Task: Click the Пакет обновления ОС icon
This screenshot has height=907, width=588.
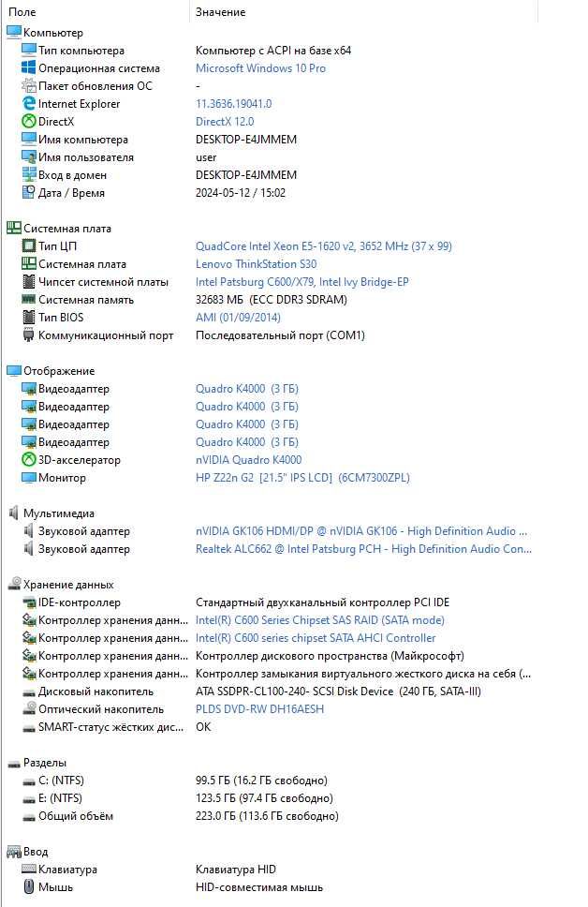Action: point(29,85)
